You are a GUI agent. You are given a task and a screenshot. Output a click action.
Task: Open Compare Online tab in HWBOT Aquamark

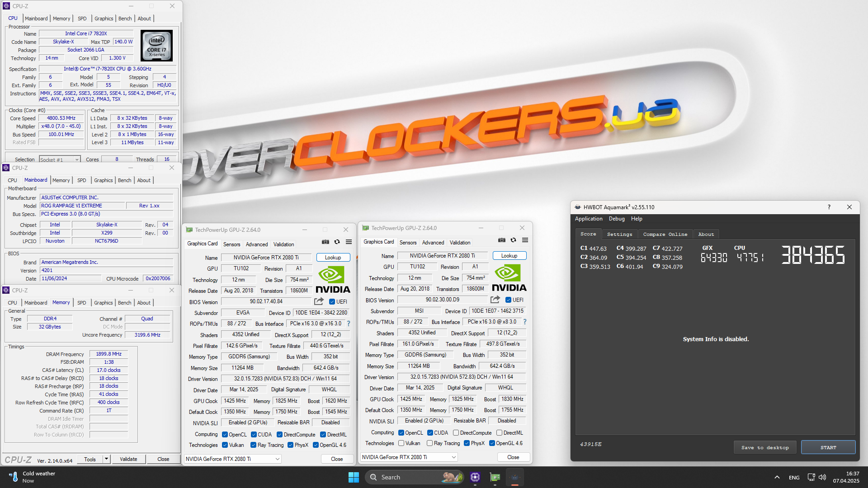pyautogui.click(x=665, y=234)
